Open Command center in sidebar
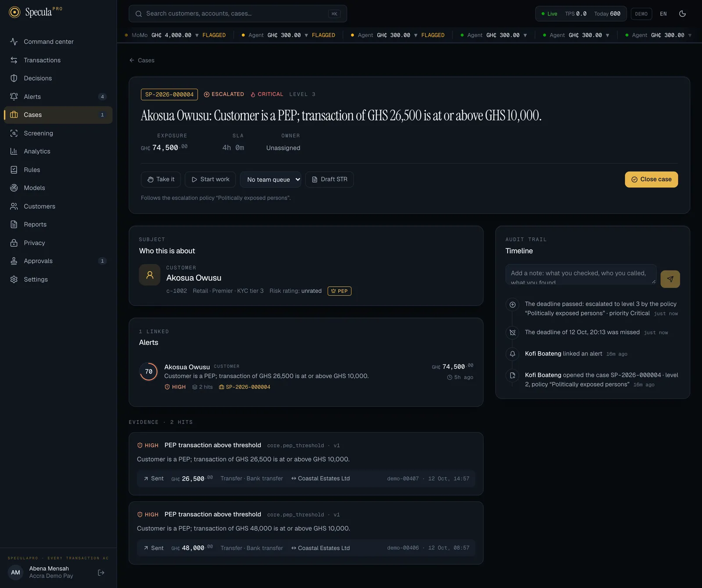 coord(58,42)
